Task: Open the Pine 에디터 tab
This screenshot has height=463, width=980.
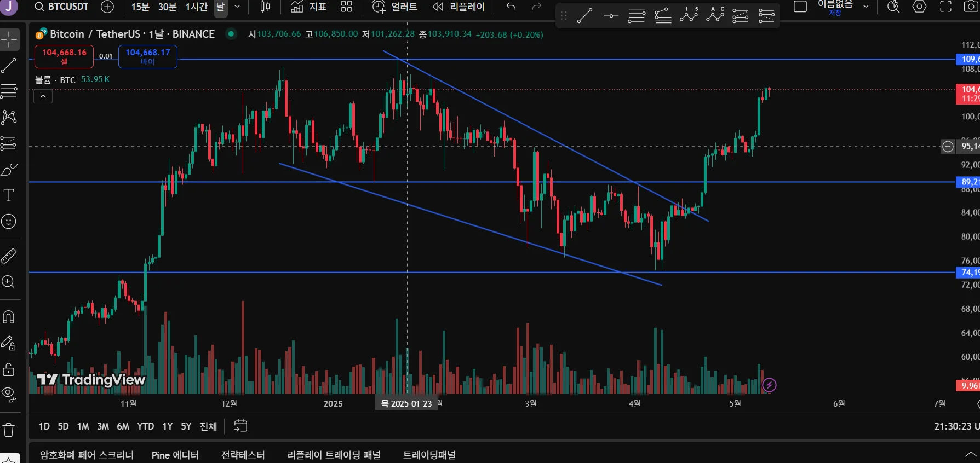Action: [x=175, y=455]
